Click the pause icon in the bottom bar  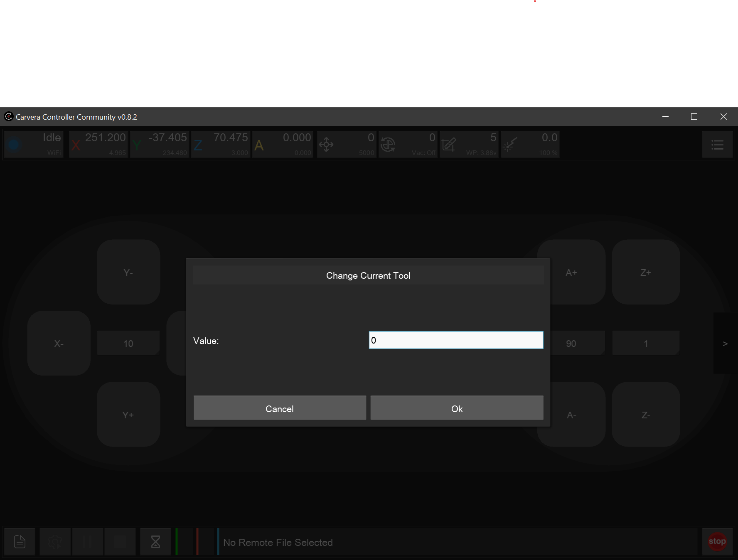(x=87, y=542)
